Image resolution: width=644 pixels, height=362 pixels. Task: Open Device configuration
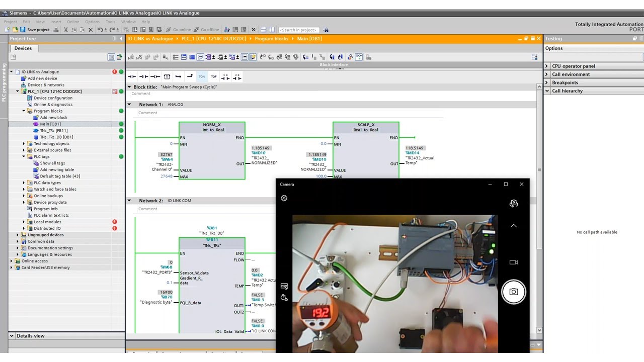coord(53,98)
